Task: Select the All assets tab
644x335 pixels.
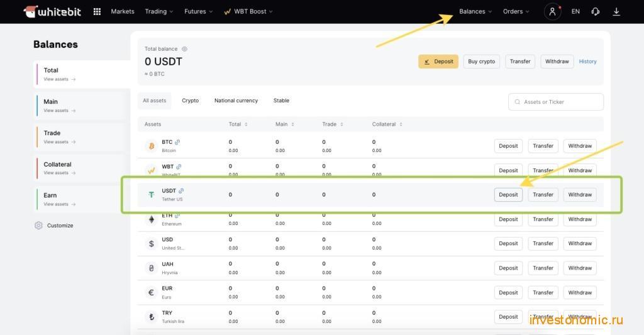Action: (x=155, y=101)
